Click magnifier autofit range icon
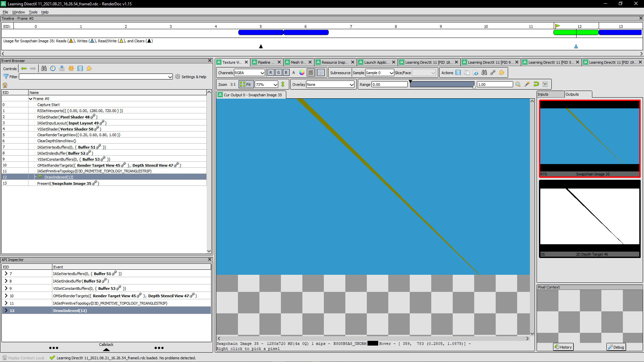This screenshot has width=644, height=362. (x=518, y=85)
